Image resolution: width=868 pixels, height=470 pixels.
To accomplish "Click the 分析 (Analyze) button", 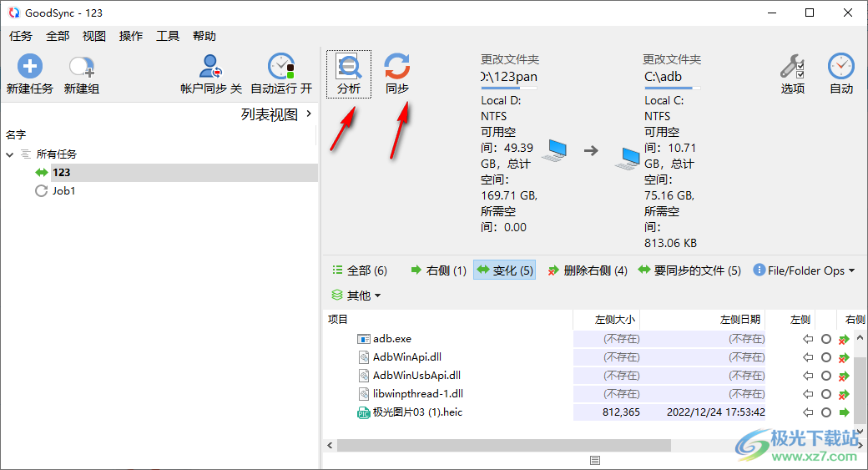I will pyautogui.click(x=349, y=74).
